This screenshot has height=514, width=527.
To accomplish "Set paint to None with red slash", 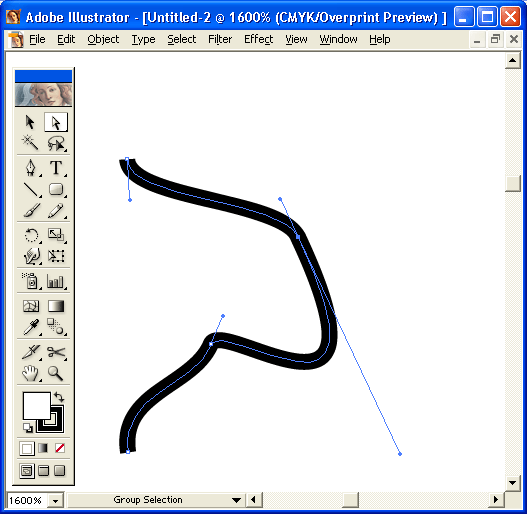I will (x=60, y=448).
